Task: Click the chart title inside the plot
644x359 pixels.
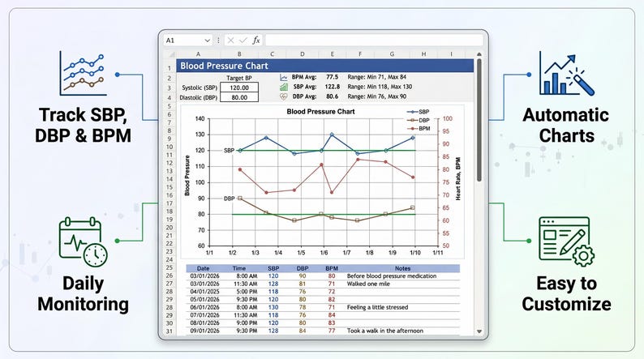Action: pos(320,111)
